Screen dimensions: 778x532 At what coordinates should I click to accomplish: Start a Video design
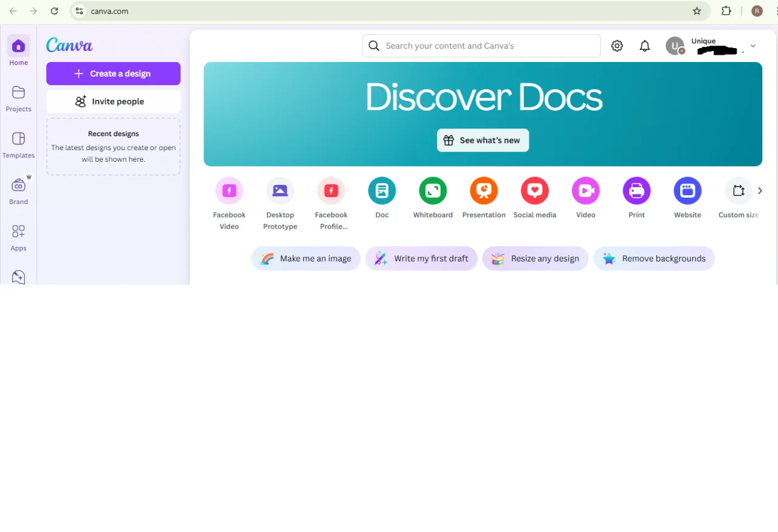coord(586,191)
